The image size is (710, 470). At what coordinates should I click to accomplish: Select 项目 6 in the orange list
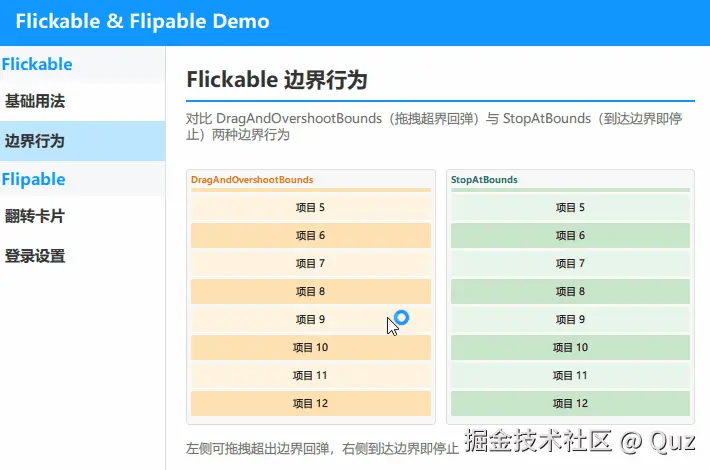pyautogui.click(x=311, y=235)
